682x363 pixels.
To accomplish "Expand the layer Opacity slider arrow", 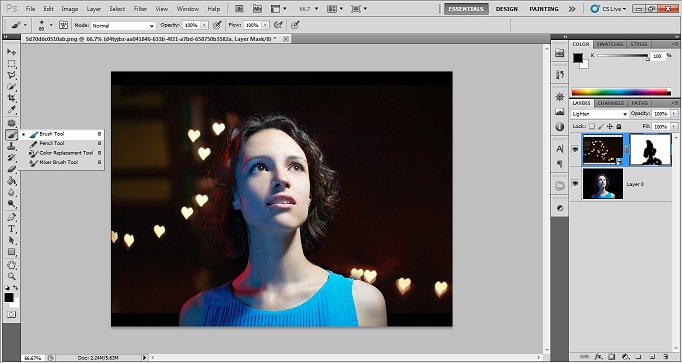I will click(674, 113).
